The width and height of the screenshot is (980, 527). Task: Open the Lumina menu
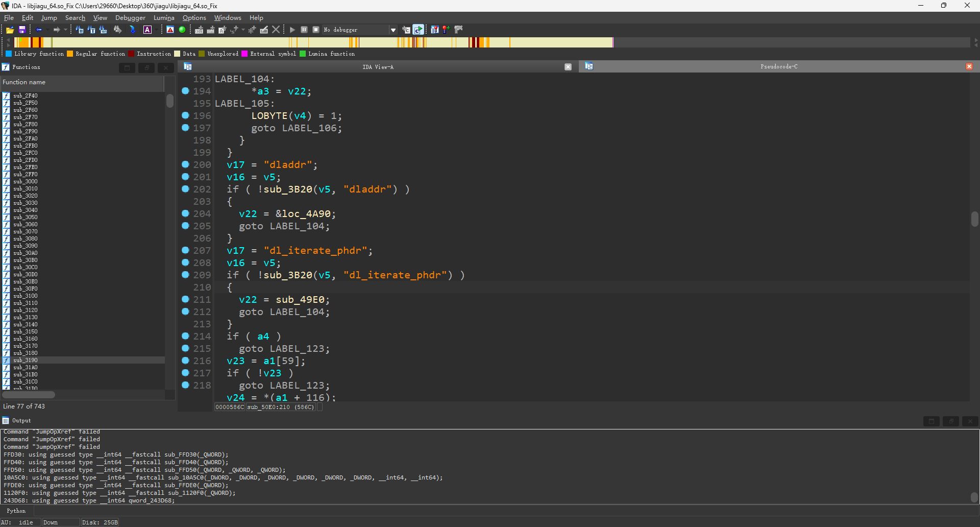pyautogui.click(x=164, y=17)
